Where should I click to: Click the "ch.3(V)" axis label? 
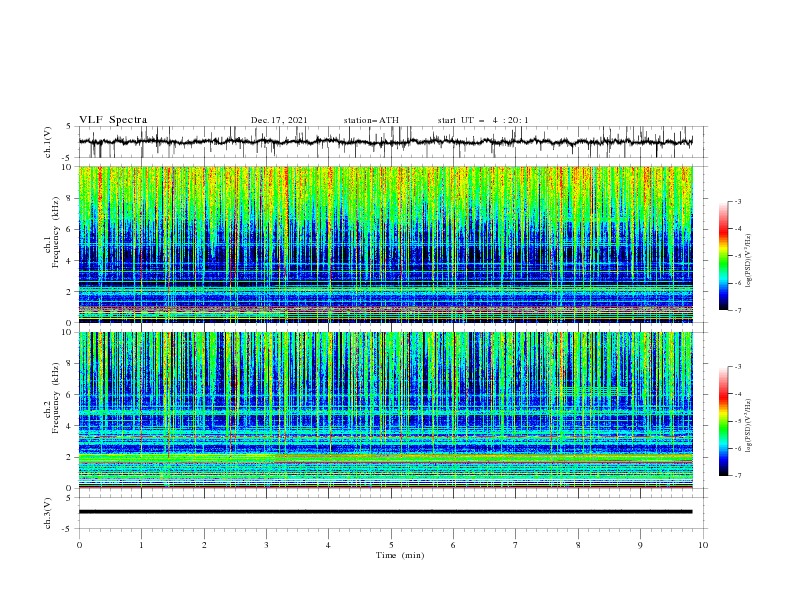(x=48, y=514)
